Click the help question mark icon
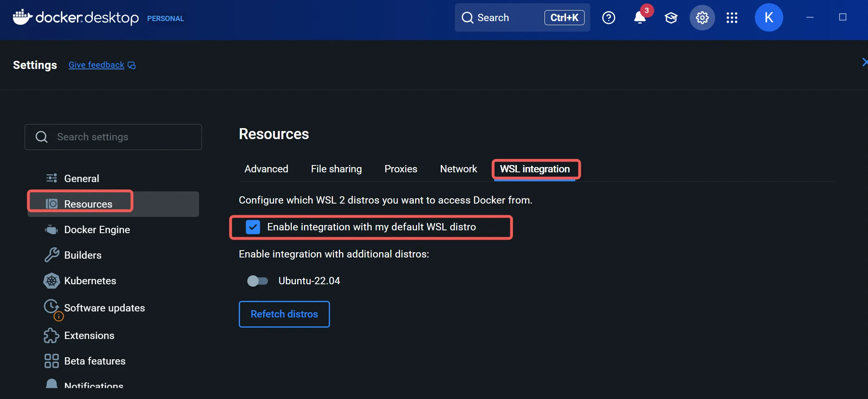Screen dimensions: 868x399 pyautogui.click(x=609, y=18)
